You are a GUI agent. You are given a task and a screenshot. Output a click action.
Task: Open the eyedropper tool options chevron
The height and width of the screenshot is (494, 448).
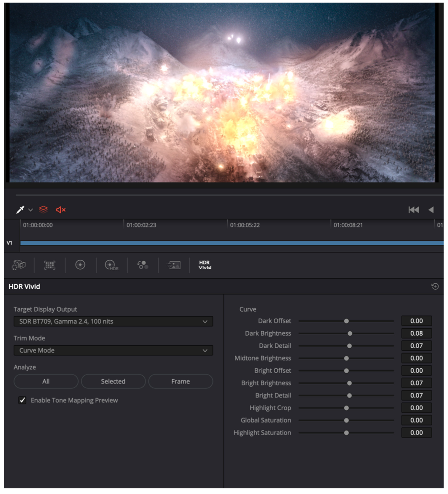(31, 210)
